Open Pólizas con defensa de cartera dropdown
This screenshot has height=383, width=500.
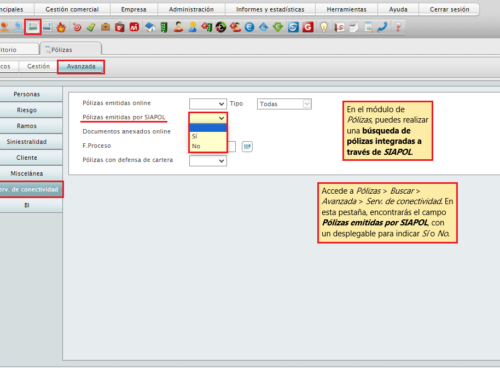coord(208,161)
